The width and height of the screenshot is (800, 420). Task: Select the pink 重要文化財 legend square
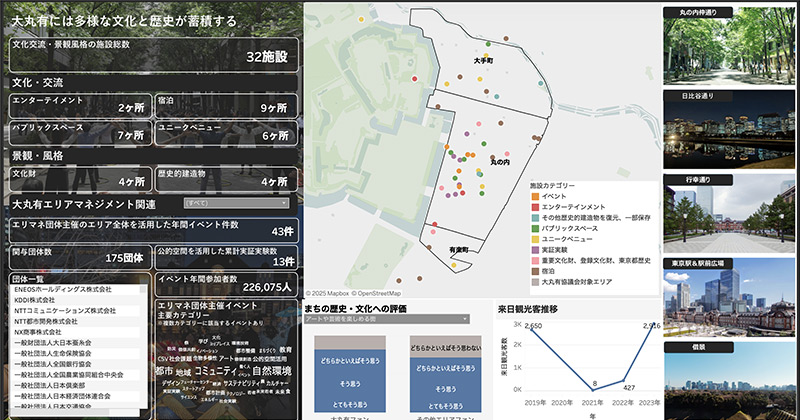tap(535, 260)
